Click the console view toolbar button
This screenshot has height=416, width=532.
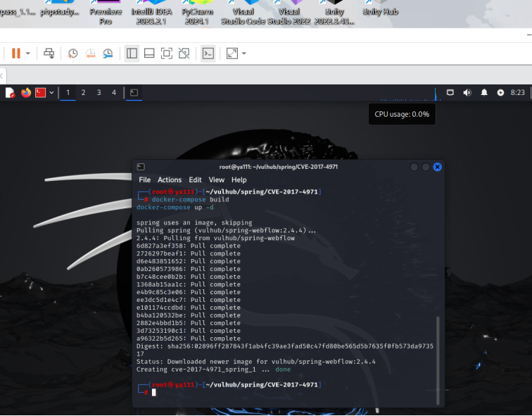click(x=208, y=53)
